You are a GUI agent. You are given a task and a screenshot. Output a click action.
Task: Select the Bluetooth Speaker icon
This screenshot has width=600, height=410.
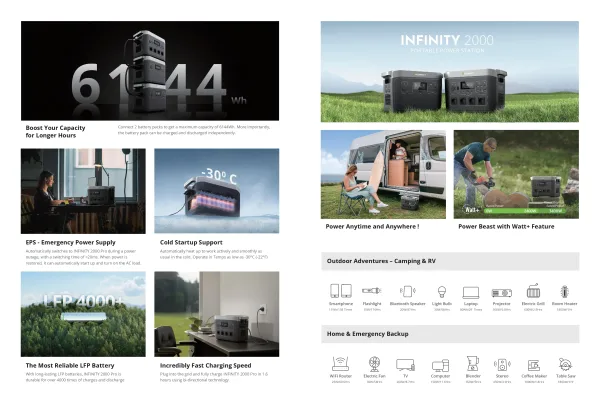(408, 291)
